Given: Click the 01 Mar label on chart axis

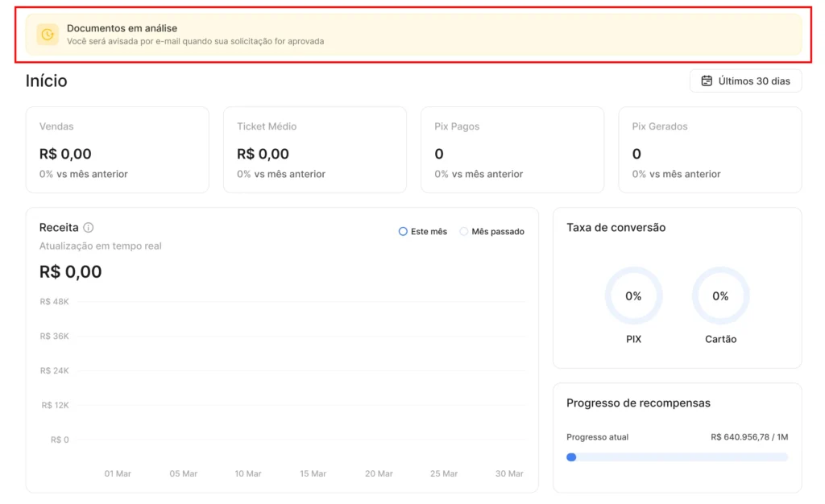Looking at the screenshot, I should click(x=118, y=473).
